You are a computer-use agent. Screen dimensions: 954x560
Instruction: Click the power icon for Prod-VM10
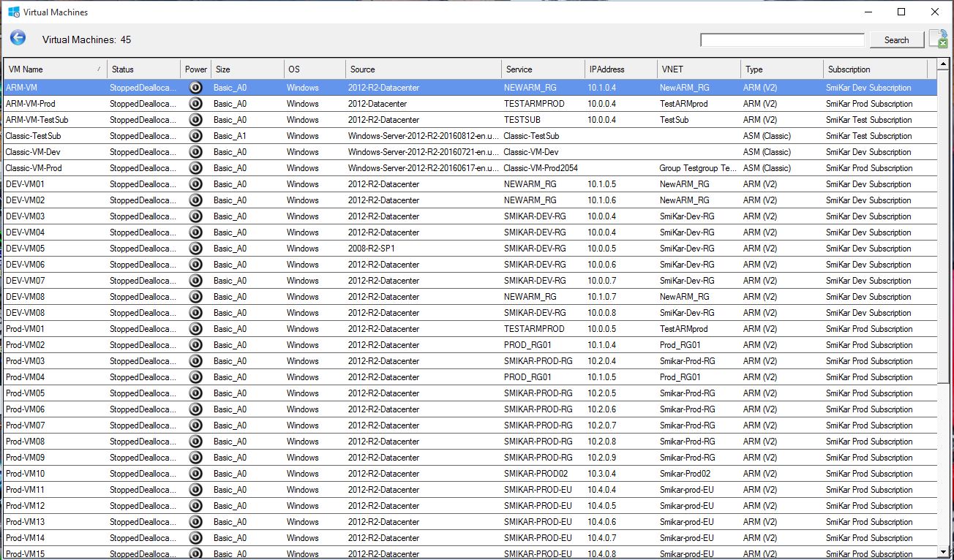(195, 473)
